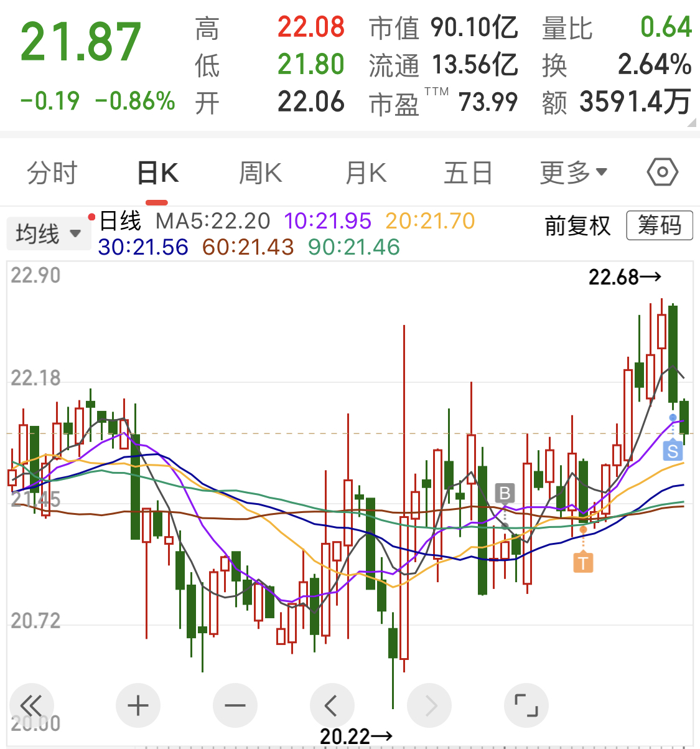Click the brown 60:21.43 MA label

pos(248,247)
